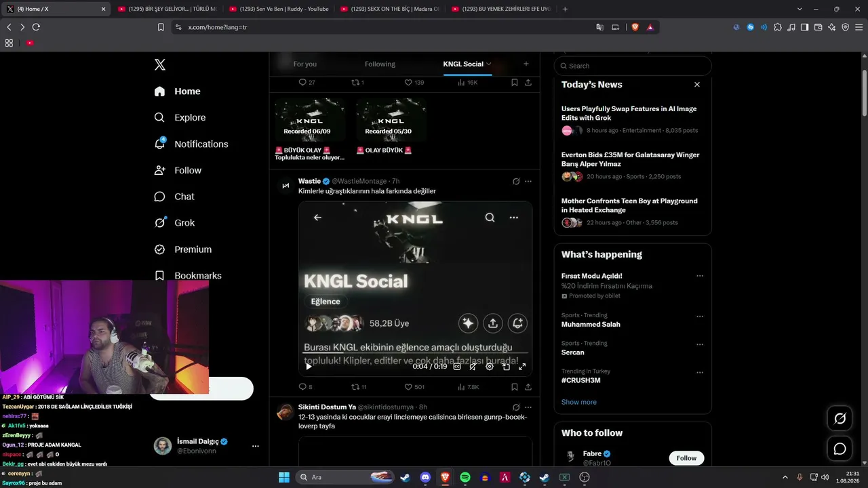Viewport: 868px width, 488px height.
Task: Play the video in Wastie's post
Action: pyautogui.click(x=309, y=367)
